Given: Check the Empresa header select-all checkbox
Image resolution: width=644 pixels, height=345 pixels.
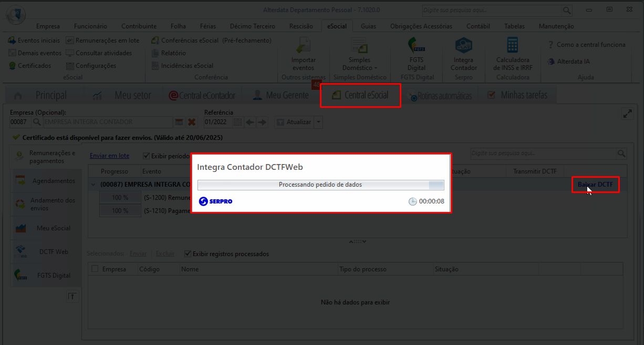Looking at the screenshot, I should [x=95, y=269].
